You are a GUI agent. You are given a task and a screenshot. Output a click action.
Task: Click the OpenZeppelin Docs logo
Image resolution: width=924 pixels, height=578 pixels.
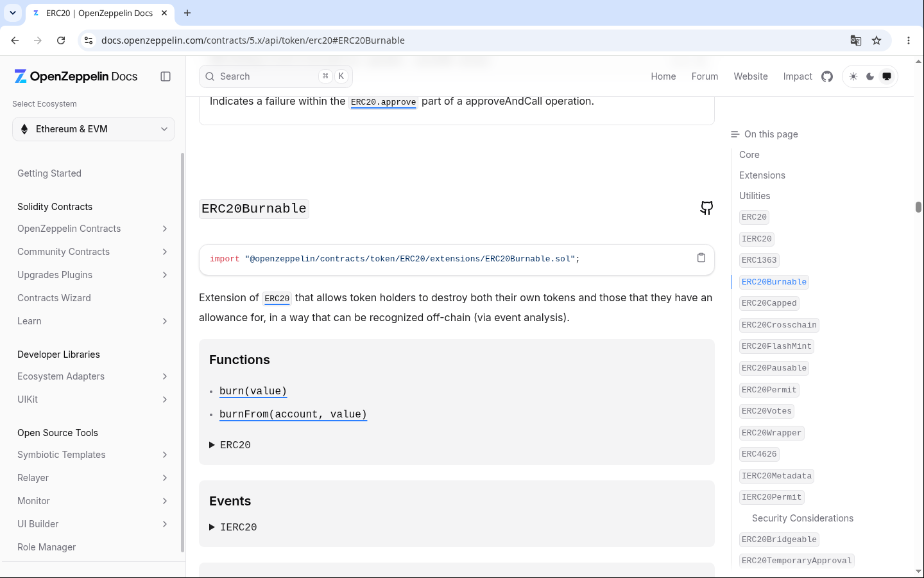click(x=76, y=76)
